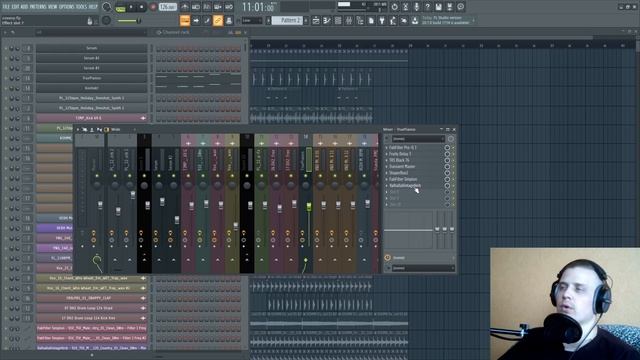Mute the Serum #2 channel LED

tap(6, 58)
